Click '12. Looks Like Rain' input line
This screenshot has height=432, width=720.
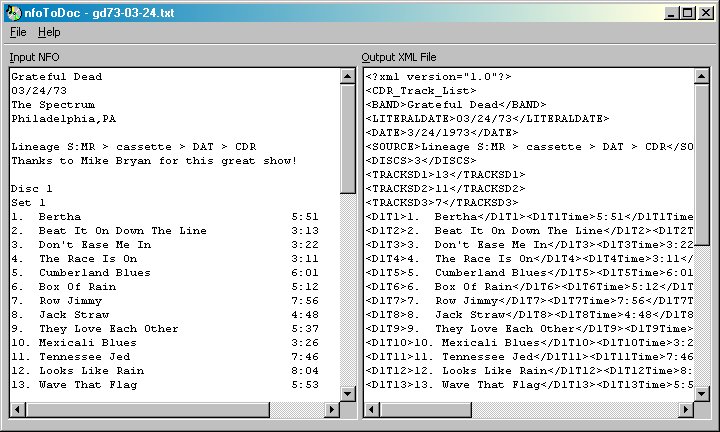[x=78, y=370]
